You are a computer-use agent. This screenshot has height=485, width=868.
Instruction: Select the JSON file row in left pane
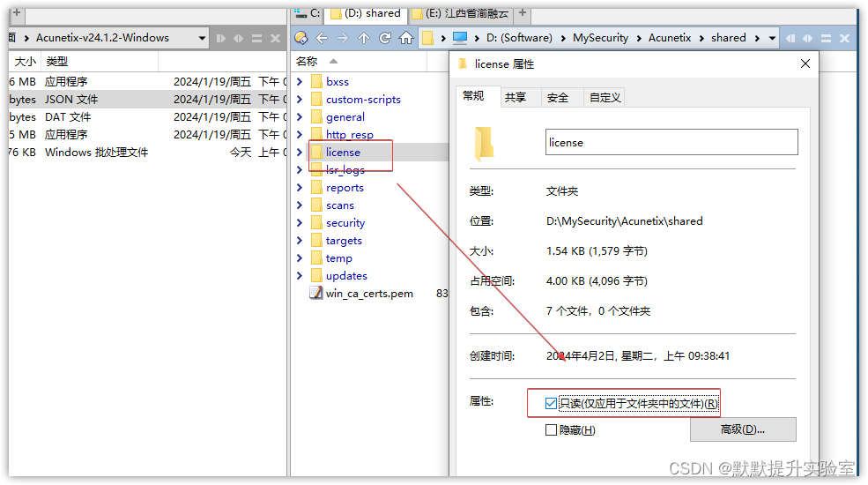coord(148,99)
